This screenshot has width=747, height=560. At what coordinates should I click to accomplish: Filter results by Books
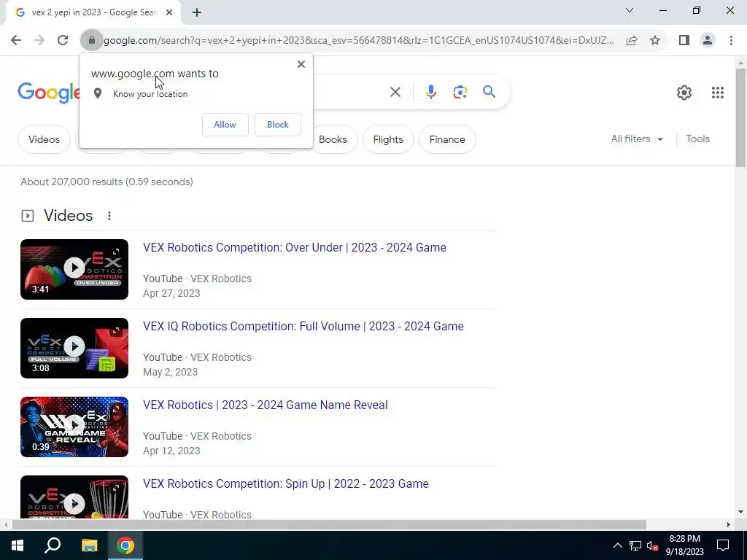[x=333, y=139]
